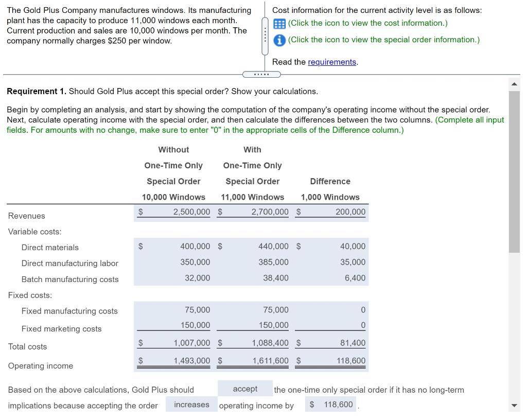
Task: Open the requirements link
Action: pos(331,62)
